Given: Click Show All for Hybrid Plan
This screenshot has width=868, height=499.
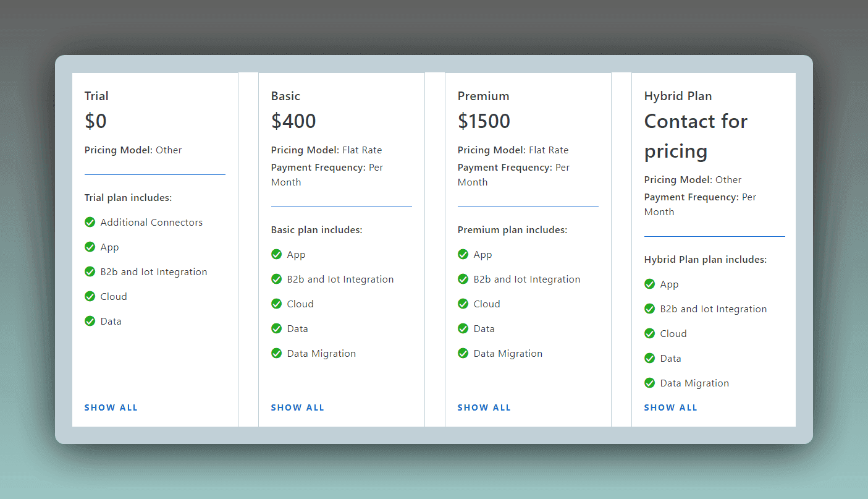Looking at the screenshot, I should click(671, 407).
